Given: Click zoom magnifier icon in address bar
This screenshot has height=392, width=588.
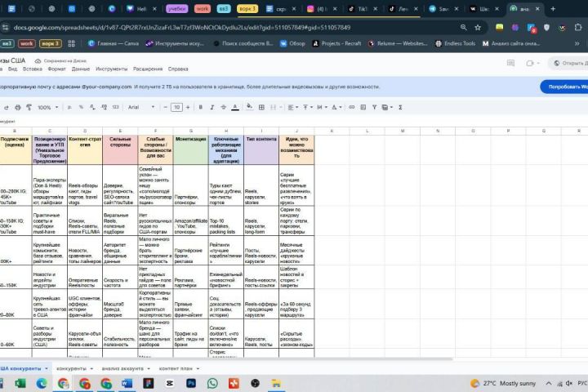Looking at the screenshot, I should (464, 28).
